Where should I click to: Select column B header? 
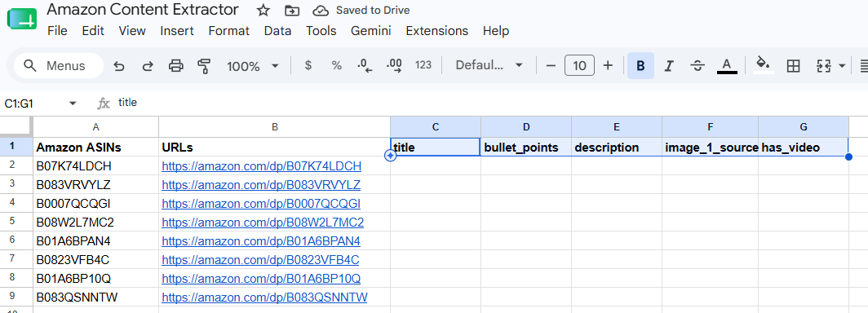(x=275, y=127)
